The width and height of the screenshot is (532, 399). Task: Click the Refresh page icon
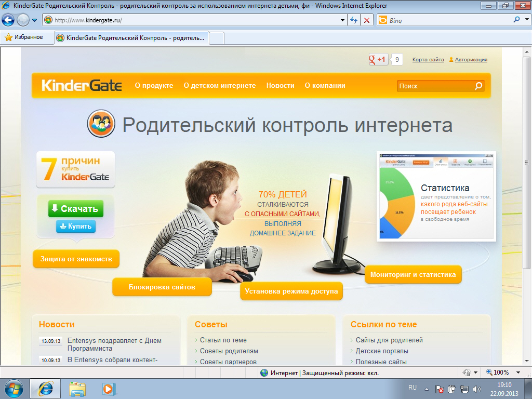pos(354,20)
